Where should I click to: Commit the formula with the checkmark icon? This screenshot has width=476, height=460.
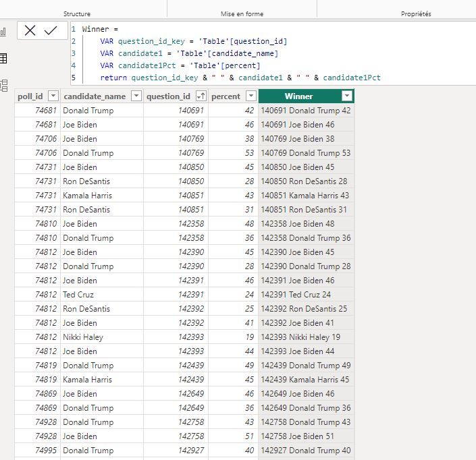tap(51, 30)
